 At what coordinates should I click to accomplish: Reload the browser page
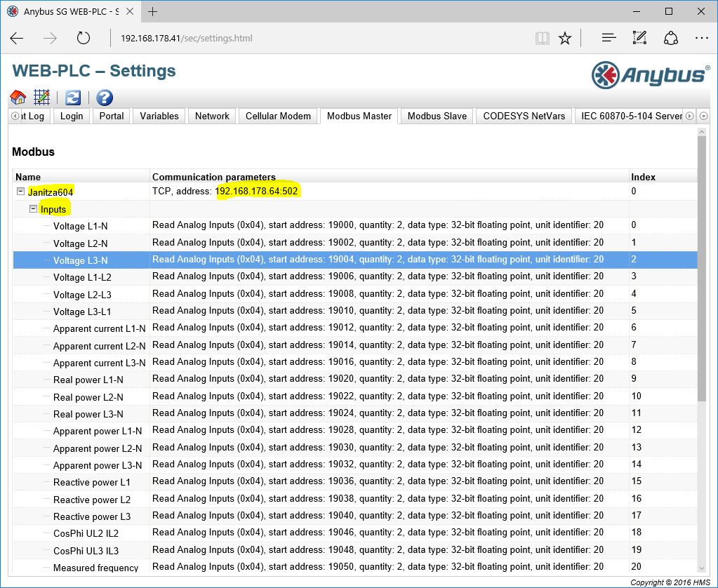(x=84, y=38)
